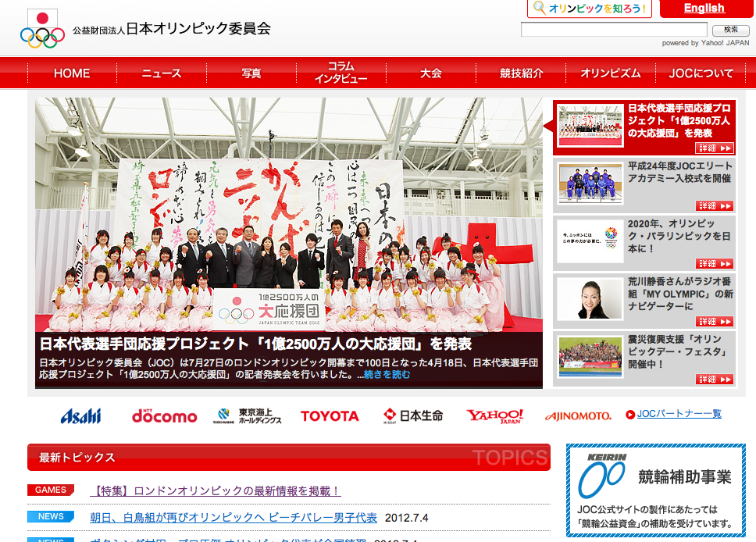Switch to the English site version
Screen dimensions: 756x542
pos(704,9)
